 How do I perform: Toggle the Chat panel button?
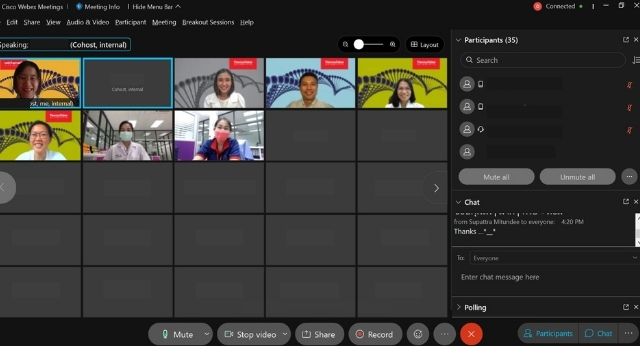point(598,333)
